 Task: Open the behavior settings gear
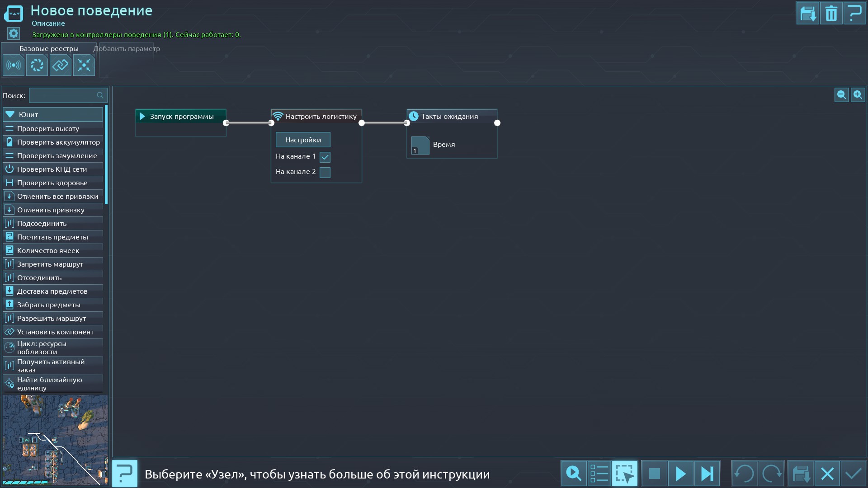tap(14, 33)
